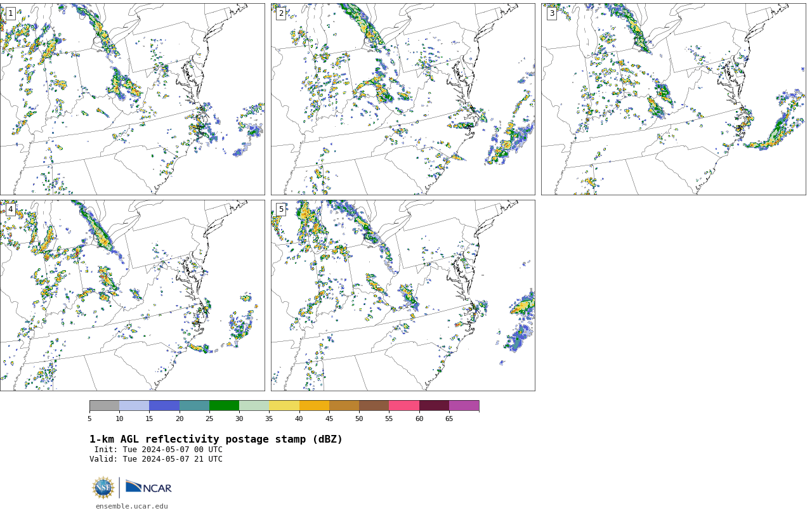This screenshot has height=513, width=812.
Task: Click the colorbar tick label 35
Action: [x=269, y=419]
